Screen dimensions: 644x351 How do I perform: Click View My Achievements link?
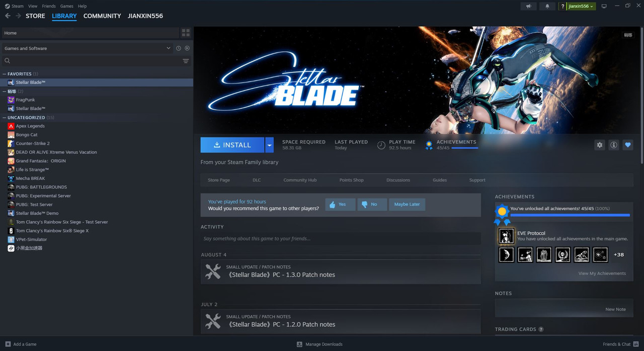(602, 273)
